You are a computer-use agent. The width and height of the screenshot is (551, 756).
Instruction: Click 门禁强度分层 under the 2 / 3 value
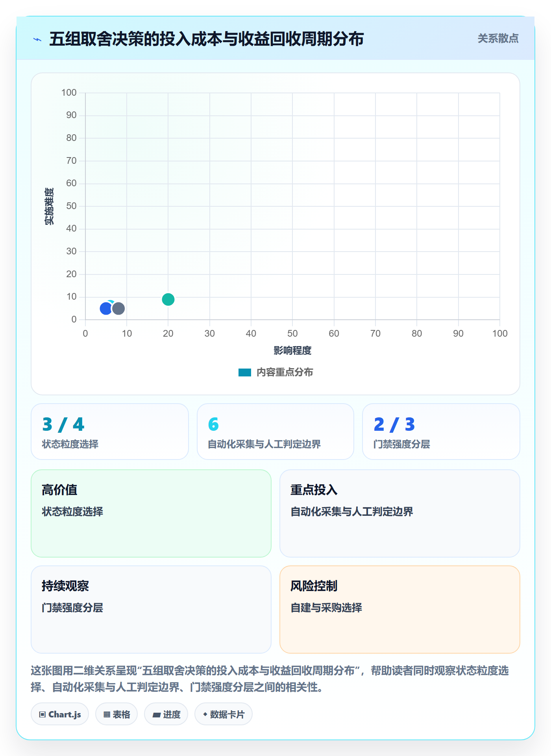[x=402, y=444]
